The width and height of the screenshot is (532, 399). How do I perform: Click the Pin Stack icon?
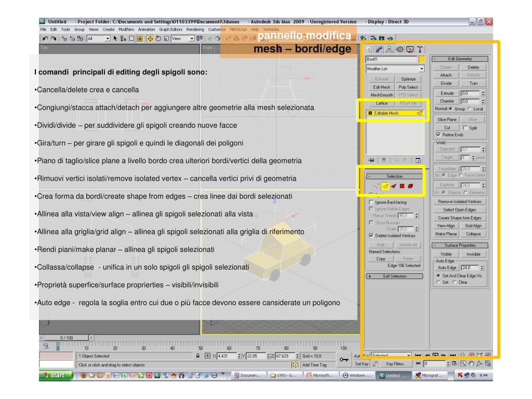(x=371, y=160)
